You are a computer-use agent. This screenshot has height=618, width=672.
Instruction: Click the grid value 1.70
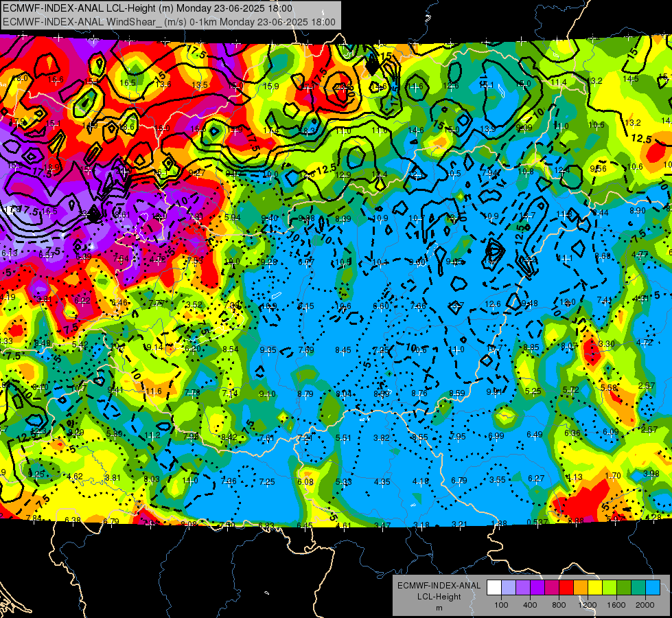(x=613, y=475)
